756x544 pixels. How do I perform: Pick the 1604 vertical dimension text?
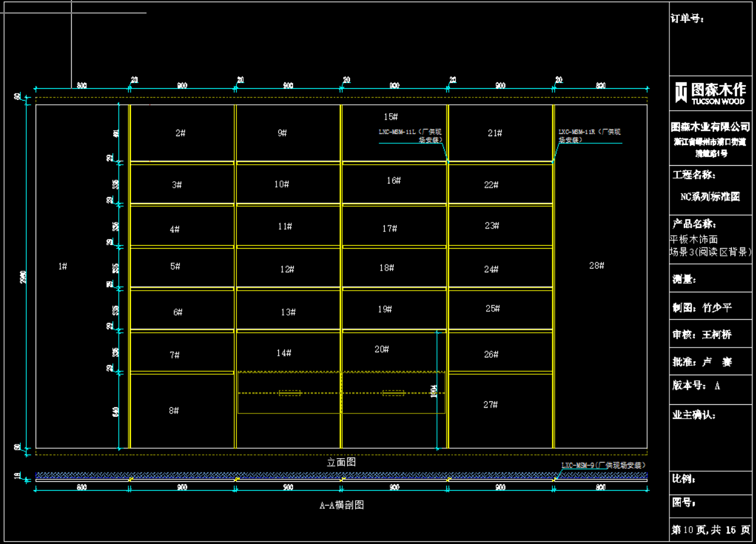point(434,391)
